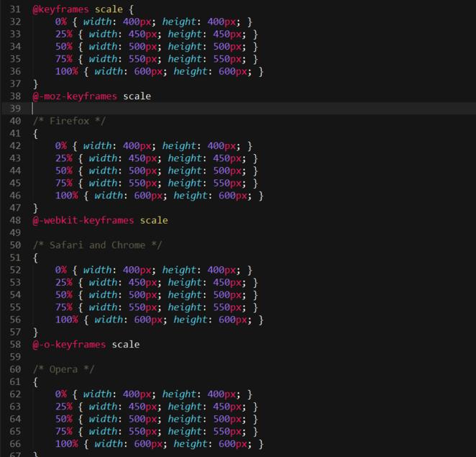Click the opening brace on line 61
This screenshot has width=476, height=457.
click(x=35, y=382)
